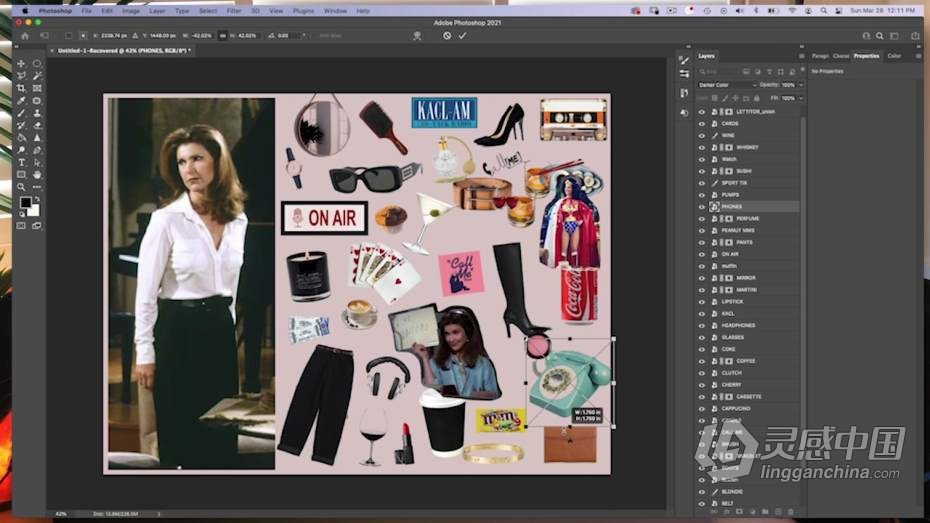Open the Image menu
Viewport: 930px width, 523px height.
point(131,11)
